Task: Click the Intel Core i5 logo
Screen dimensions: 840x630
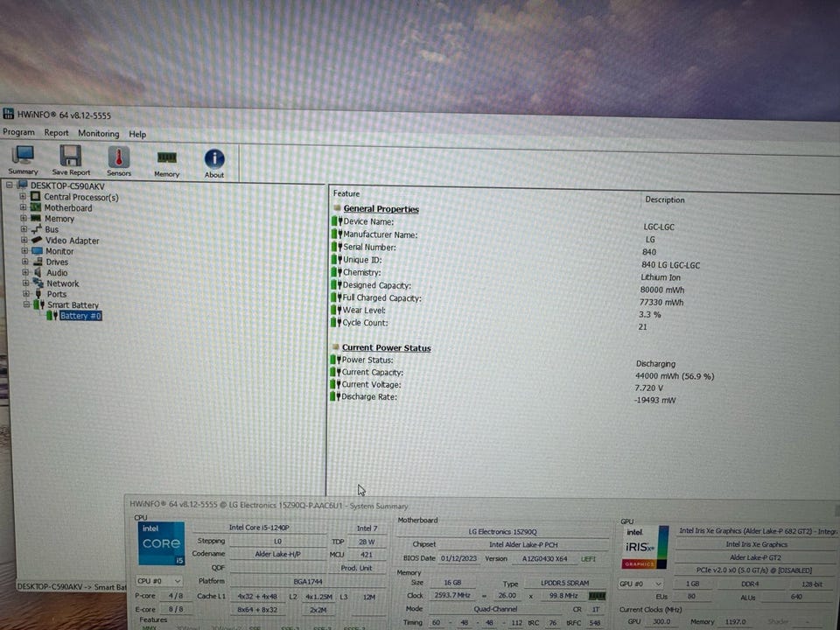Action: click(161, 543)
